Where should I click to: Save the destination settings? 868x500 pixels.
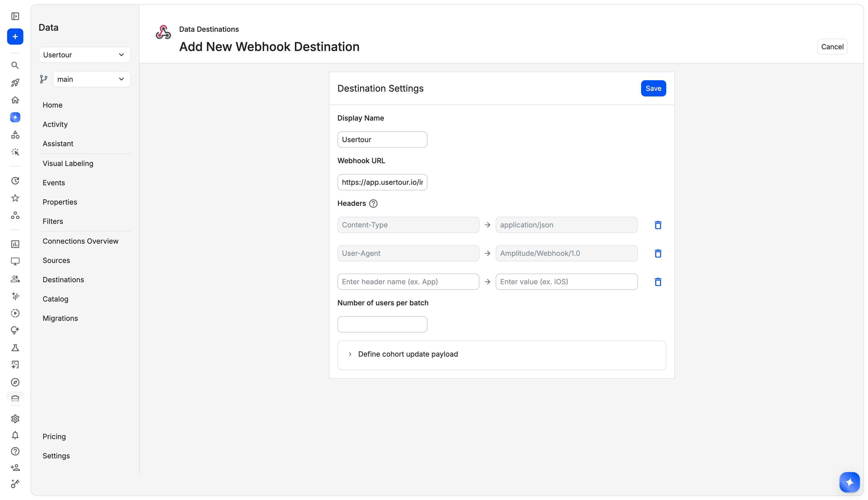653,88
